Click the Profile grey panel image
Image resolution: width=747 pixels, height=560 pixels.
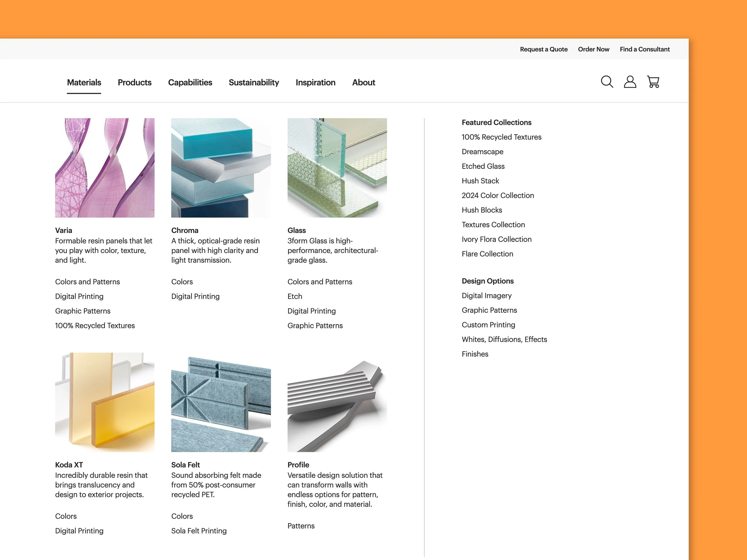(337, 402)
